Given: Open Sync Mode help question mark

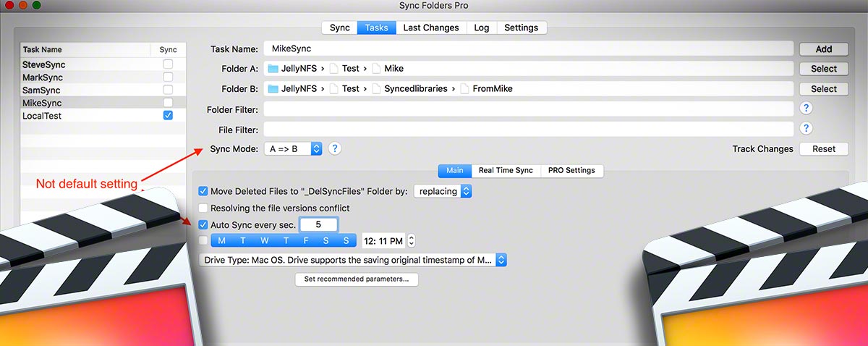Looking at the screenshot, I should 335,148.
